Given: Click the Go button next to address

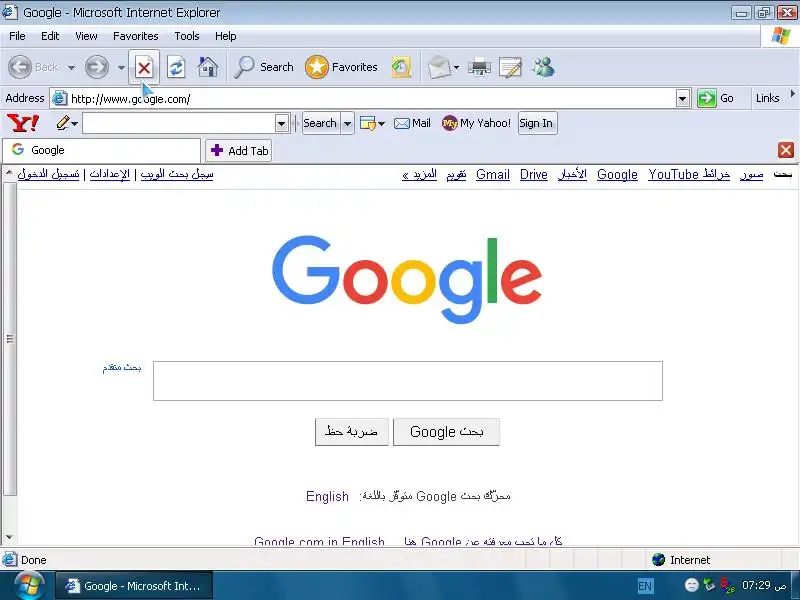Looking at the screenshot, I should (716, 98).
